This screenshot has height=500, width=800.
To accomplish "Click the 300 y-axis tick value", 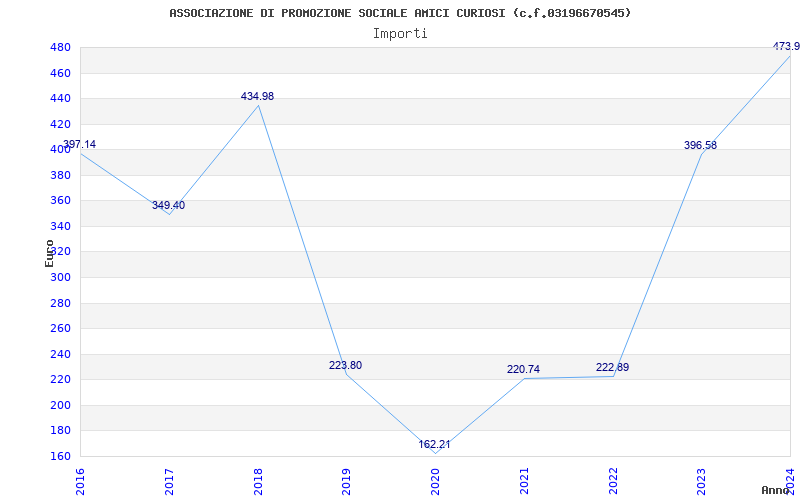I will 60,278.
